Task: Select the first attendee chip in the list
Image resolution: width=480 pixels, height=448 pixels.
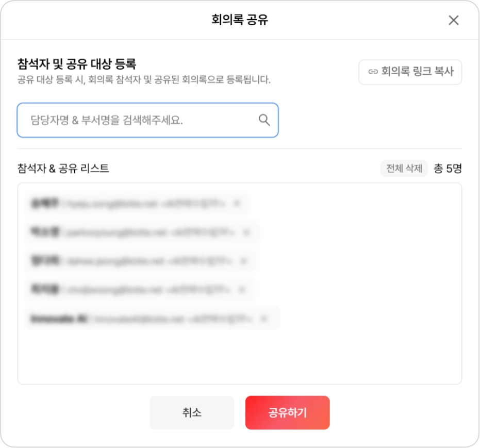Action: pyautogui.click(x=129, y=204)
